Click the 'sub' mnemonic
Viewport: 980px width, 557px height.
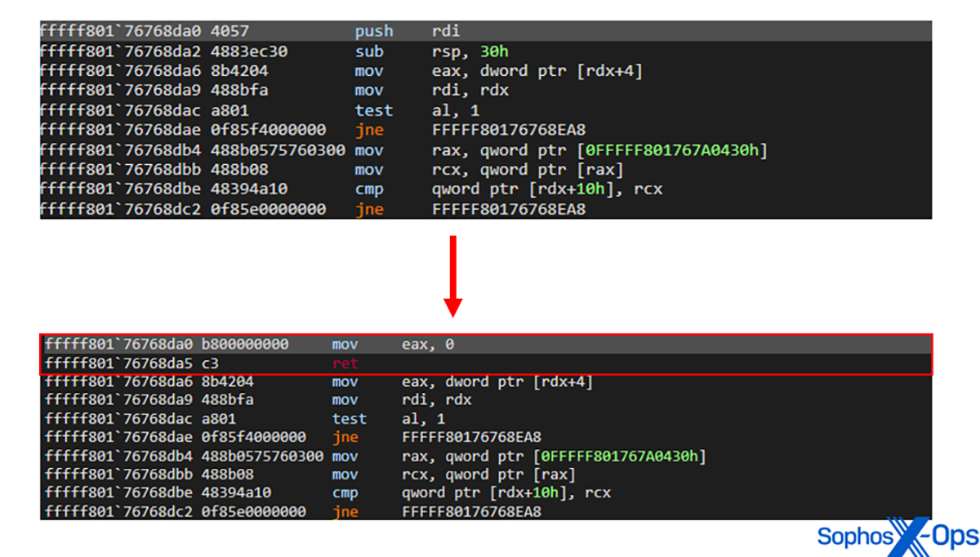point(369,51)
